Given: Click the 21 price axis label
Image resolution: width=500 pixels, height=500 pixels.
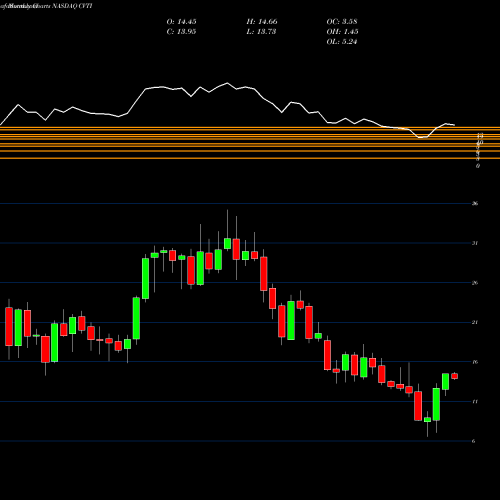Looking at the screenshot, I should pyautogui.click(x=475, y=322).
